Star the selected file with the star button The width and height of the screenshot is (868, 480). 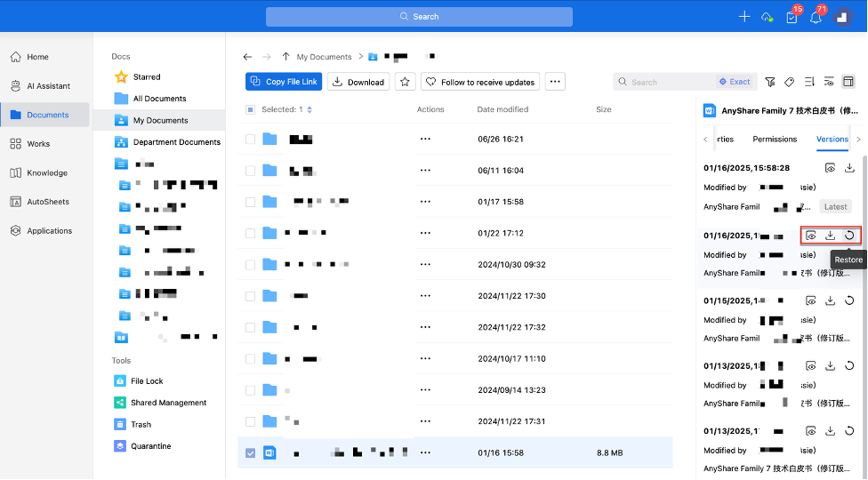(406, 82)
